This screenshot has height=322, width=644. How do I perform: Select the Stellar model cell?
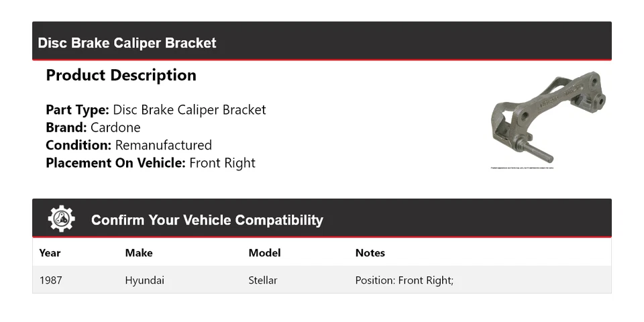[x=263, y=280]
